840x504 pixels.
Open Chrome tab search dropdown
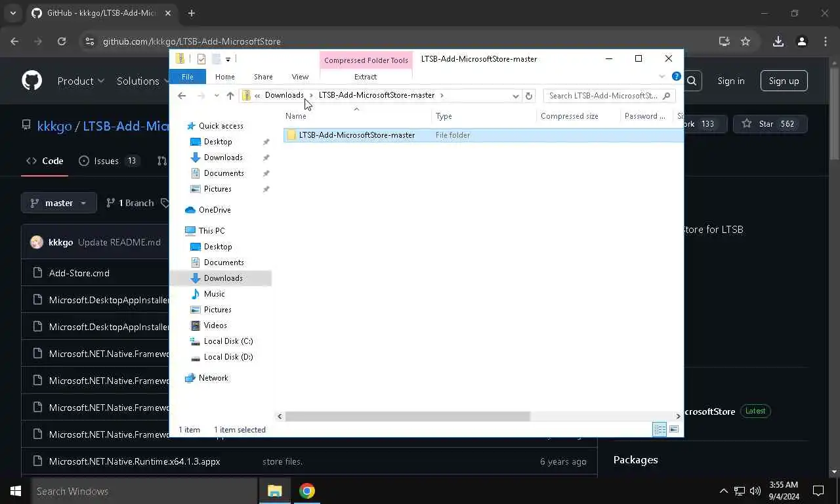13,13
